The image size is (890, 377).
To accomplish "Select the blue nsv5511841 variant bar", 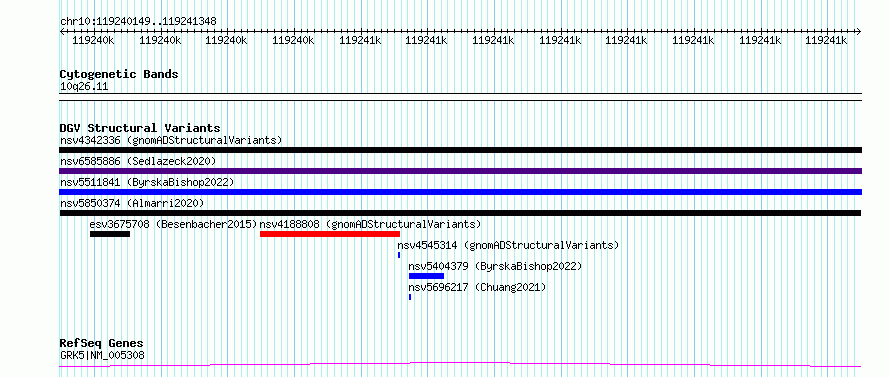I will pyautogui.click(x=460, y=192).
